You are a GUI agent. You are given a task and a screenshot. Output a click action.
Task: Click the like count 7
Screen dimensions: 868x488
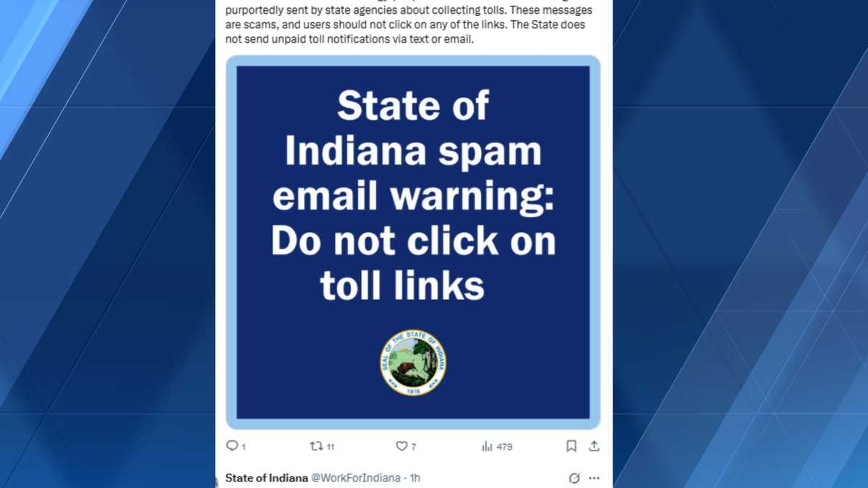[x=414, y=447]
